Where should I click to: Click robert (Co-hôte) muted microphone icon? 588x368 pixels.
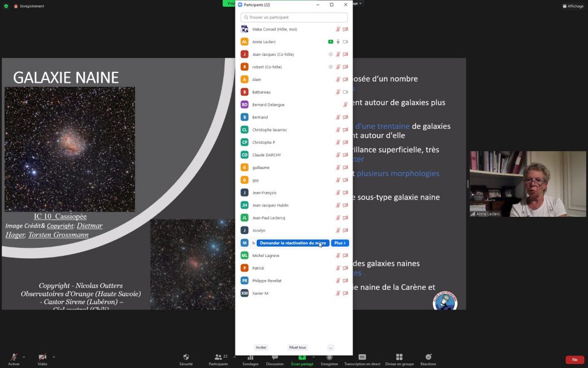pos(338,67)
